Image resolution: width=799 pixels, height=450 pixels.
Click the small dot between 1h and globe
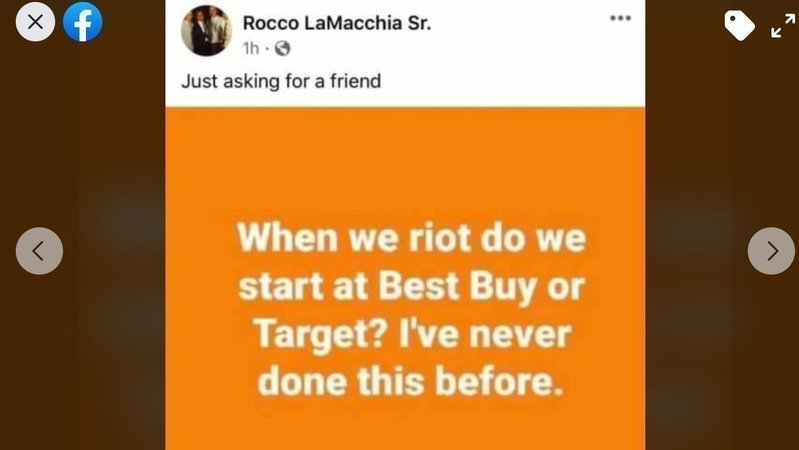click(267, 49)
